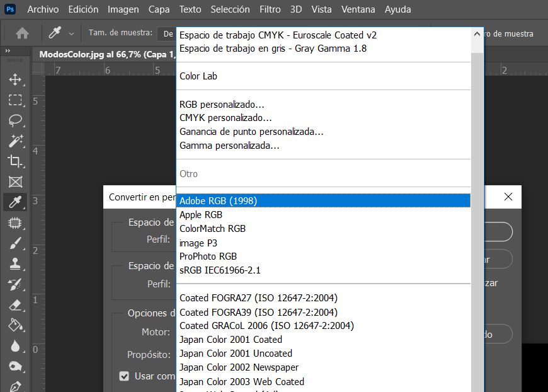Expand the eyedropper tool preset dropdown arrow
The image size is (548, 392).
click(x=71, y=34)
